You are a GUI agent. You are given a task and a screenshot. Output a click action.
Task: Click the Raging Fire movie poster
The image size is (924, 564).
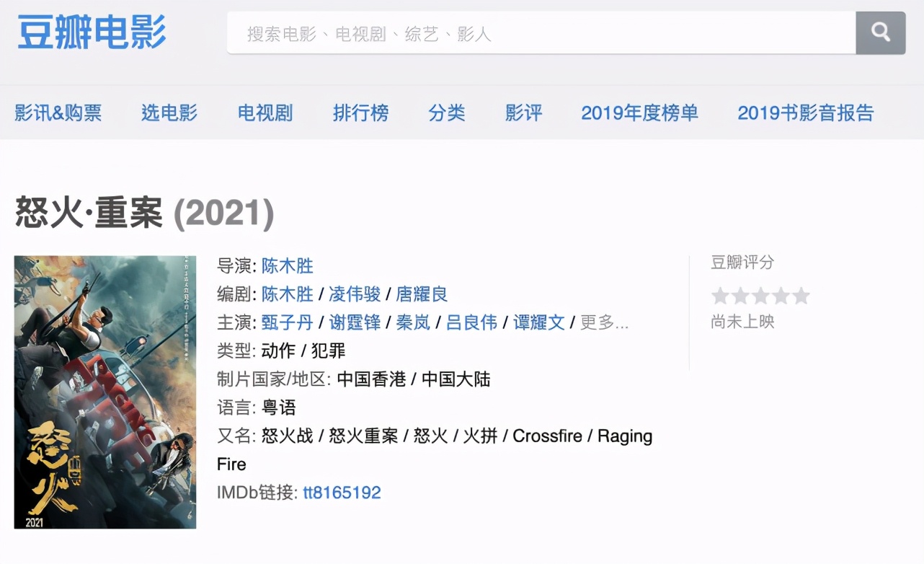105,392
